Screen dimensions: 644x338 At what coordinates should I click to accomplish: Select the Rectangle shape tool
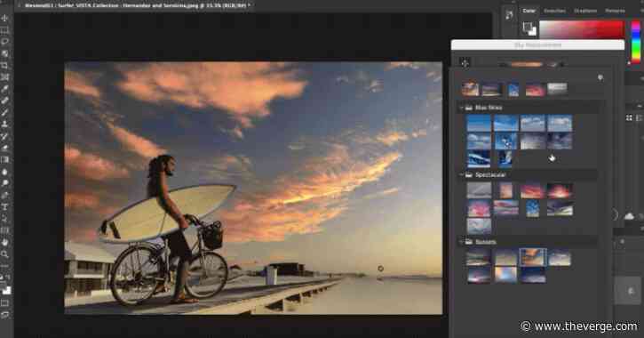coord(5,230)
